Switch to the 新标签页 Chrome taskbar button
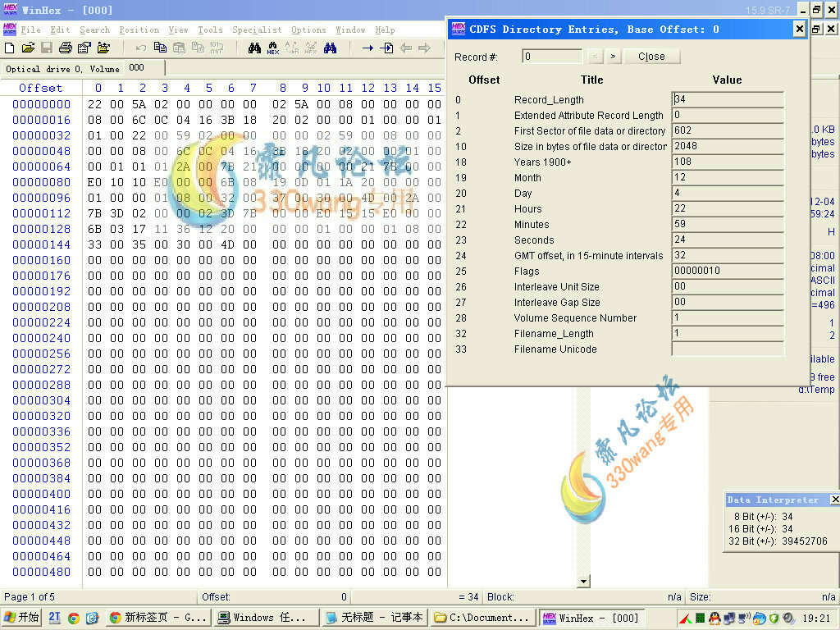840x630 pixels. pos(157,618)
